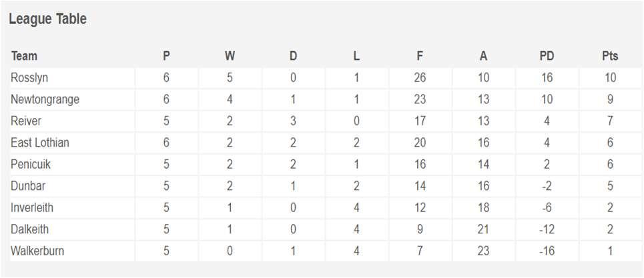Click the Pts column header
The height and width of the screenshot is (278, 644).
coord(609,56)
